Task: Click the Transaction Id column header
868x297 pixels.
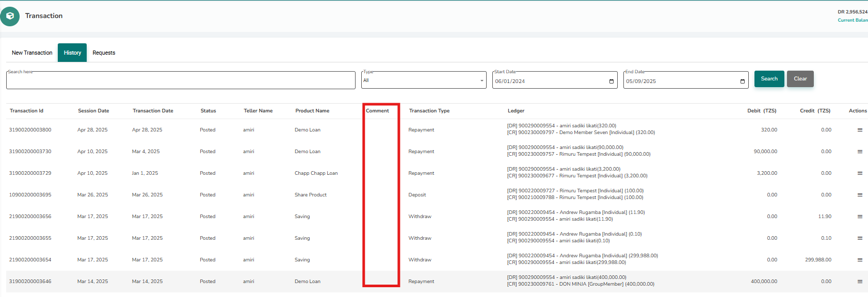Action: [x=26, y=111]
